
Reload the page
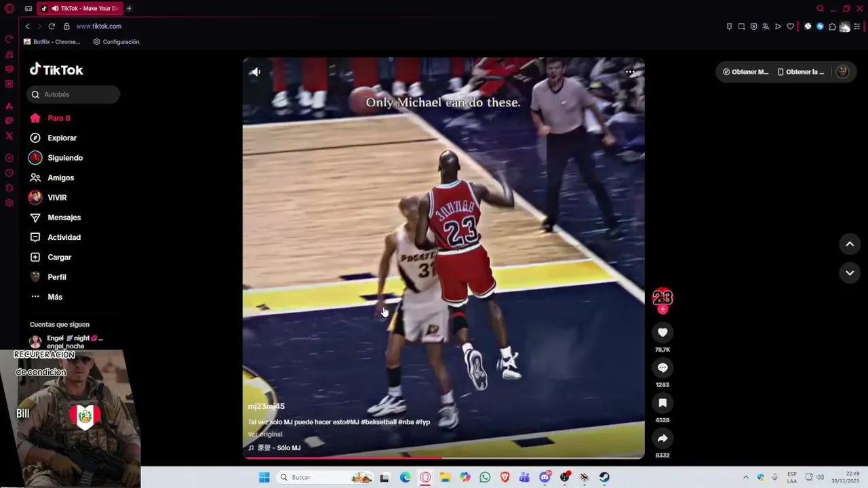click(x=52, y=26)
